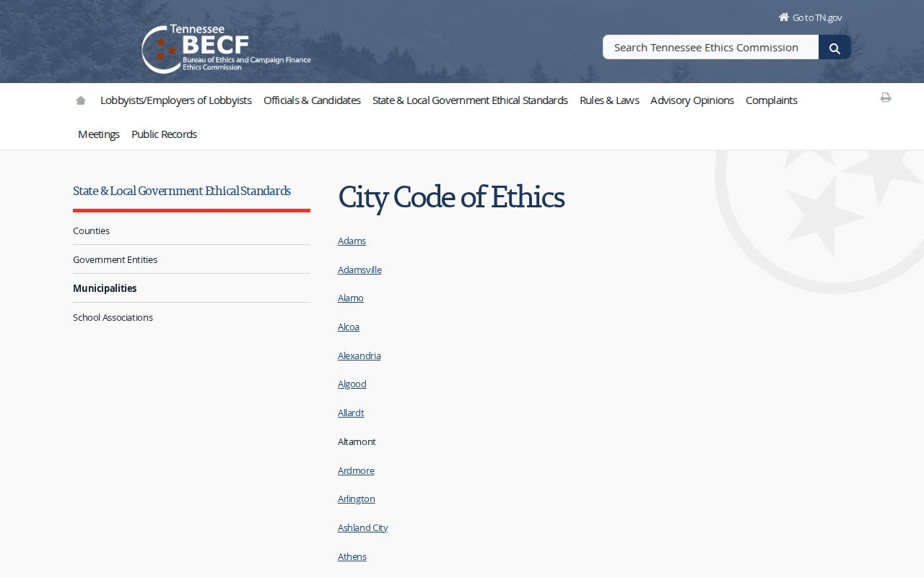The image size is (924, 578).
Task: Click the home icon in the navigation bar
Action: [x=81, y=100]
